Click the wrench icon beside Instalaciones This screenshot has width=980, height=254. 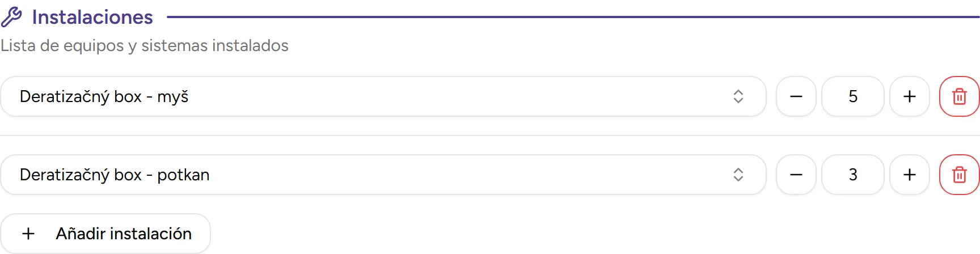tap(11, 17)
